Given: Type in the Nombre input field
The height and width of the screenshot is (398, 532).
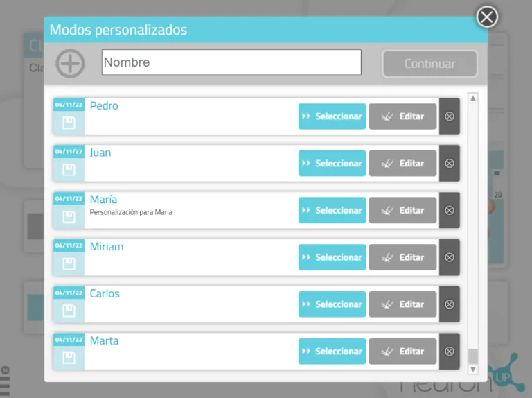Looking at the screenshot, I should pos(231,62).
